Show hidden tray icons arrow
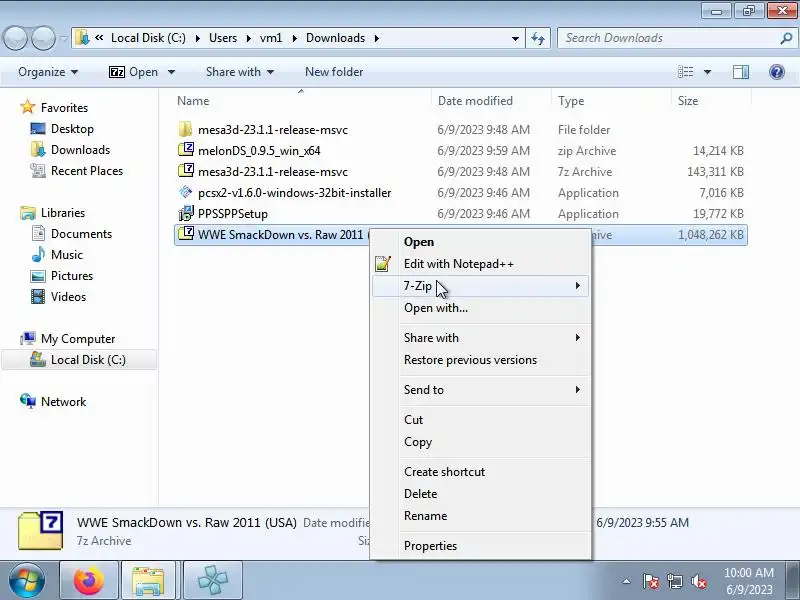This screenshot has width=800, height=600. click(x=627, y=582)
